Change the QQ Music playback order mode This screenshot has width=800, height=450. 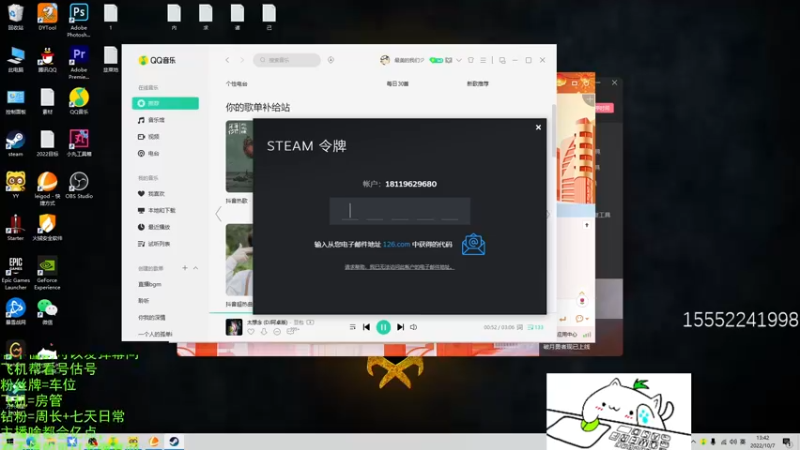(x=352, y=327)
